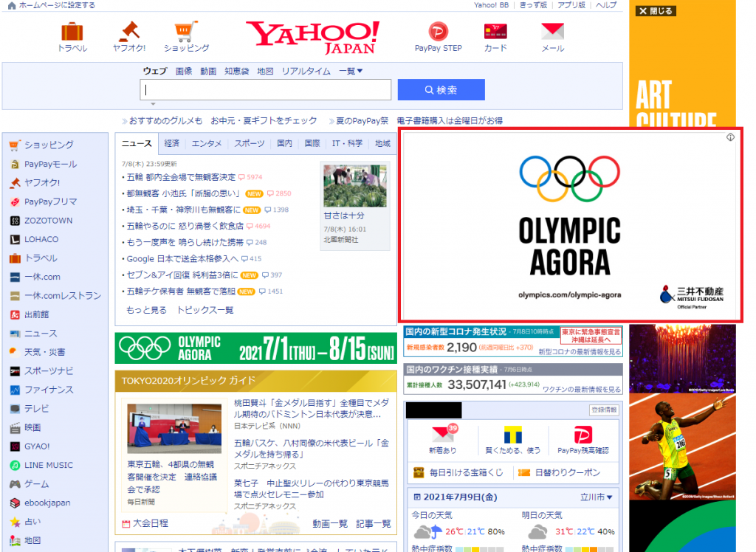Click 新型コロナの最新情報を見る link
756x552 pixels.
[580, 351]
